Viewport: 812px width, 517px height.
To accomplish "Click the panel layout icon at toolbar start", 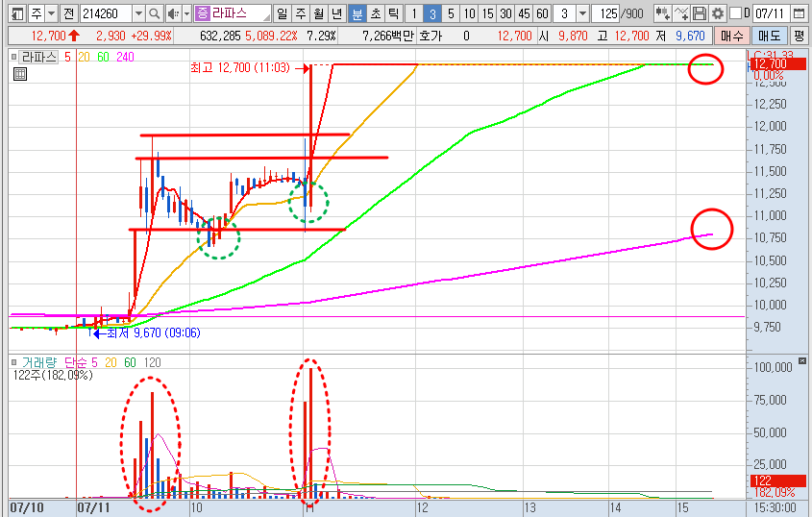I will click(x=17, y=13).
